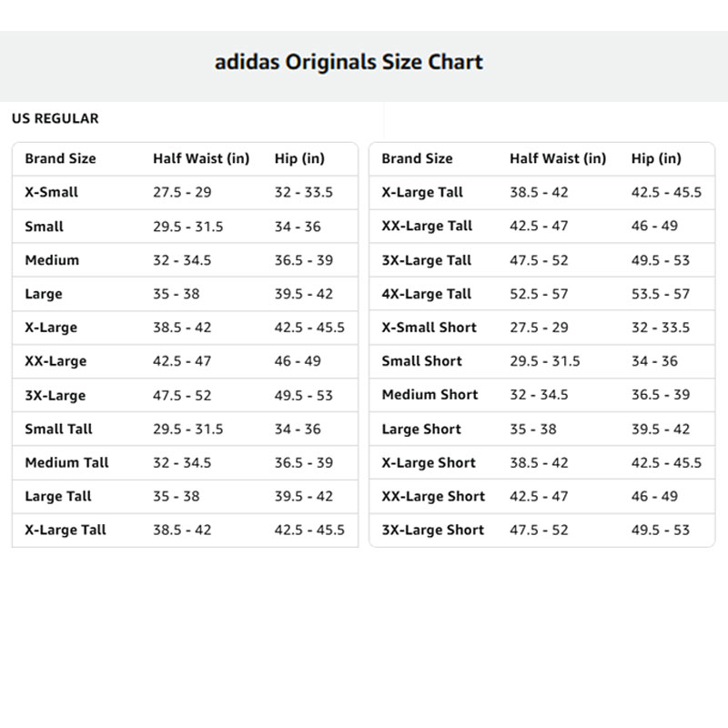Click the left table's Half Waist header

pos(200,158)
